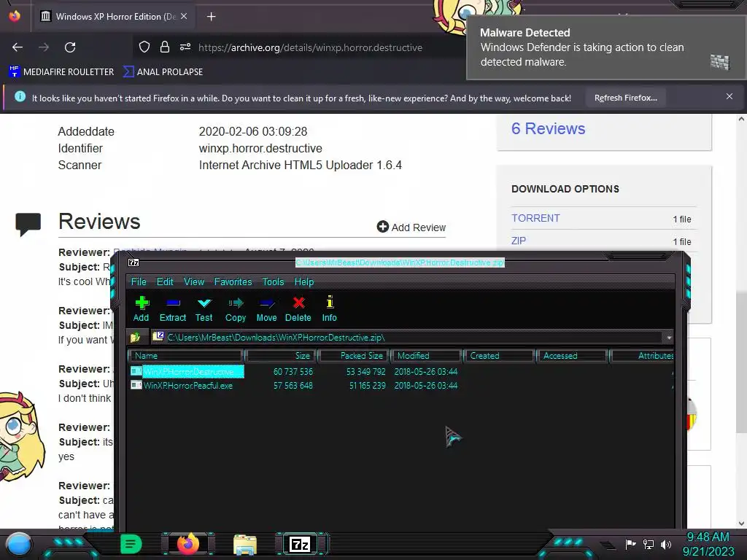
Task: Open MEDIAFIRE ROULETTER bookmark
Action: (61, 72)
